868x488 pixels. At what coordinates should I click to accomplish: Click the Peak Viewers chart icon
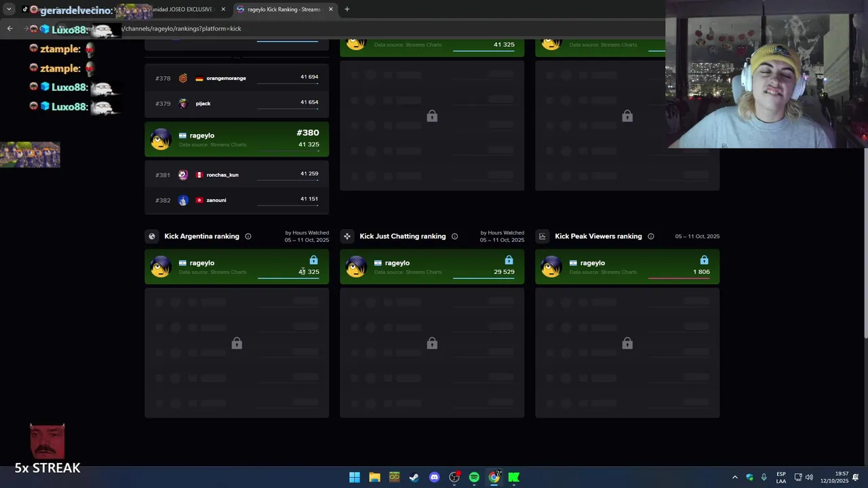tap(542, 236)
